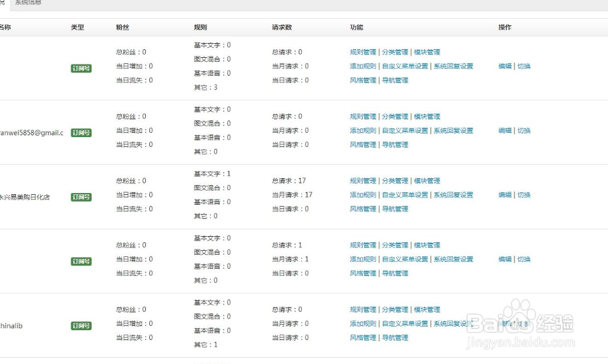The image size is (608, 364).
Task: Click the 订阅号 badge for 永兴易购美日化店
Action: (81, 197)
